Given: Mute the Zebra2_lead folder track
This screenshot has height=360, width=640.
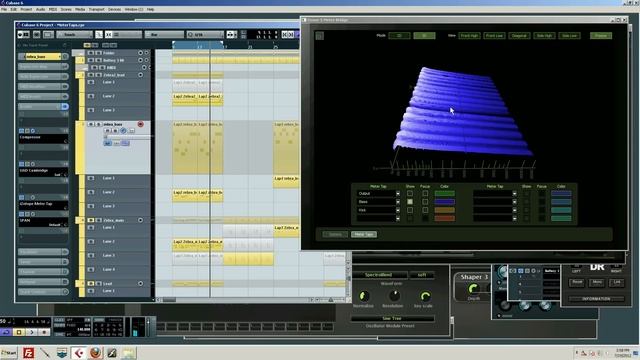Looking at the screenshot, I should click(x=91, y=75).
